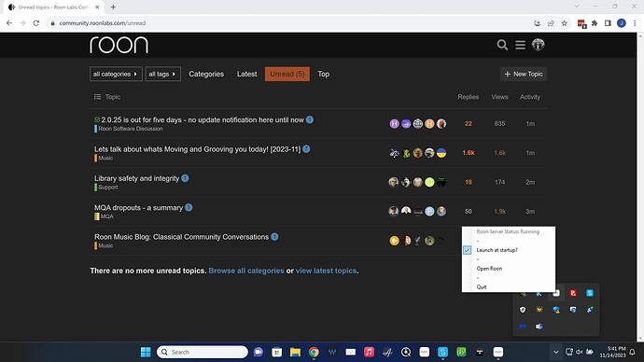The width and height of the screenshot is (644, 362).
Task: Open a new Chrome tab with plus button
Action: pyautogui.click(x=113, y=7)
